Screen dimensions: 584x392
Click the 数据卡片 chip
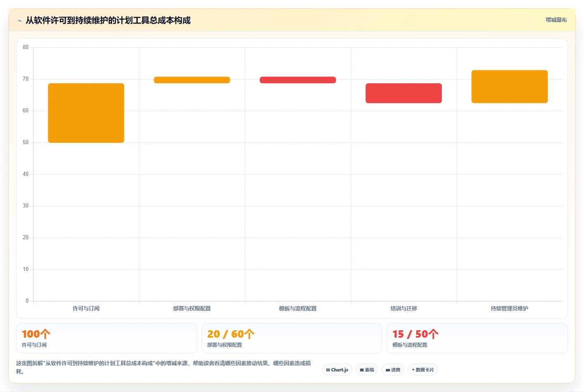[x=422, y=370]
